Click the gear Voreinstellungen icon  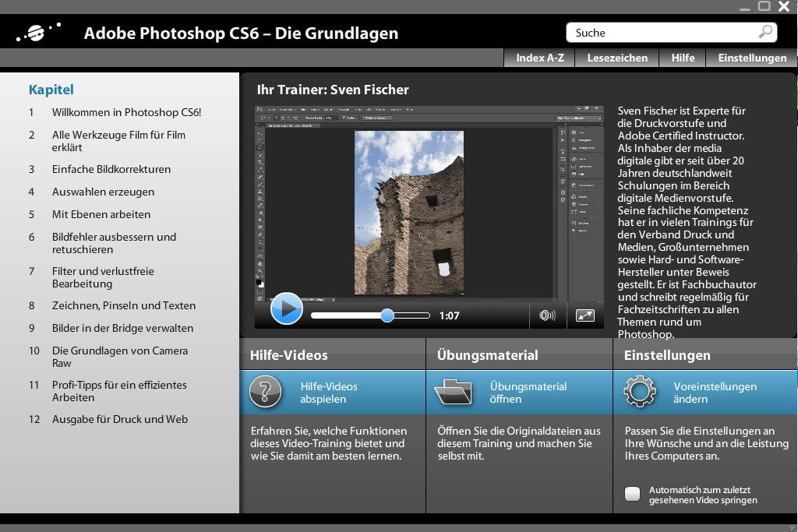(x=640, y=391)
